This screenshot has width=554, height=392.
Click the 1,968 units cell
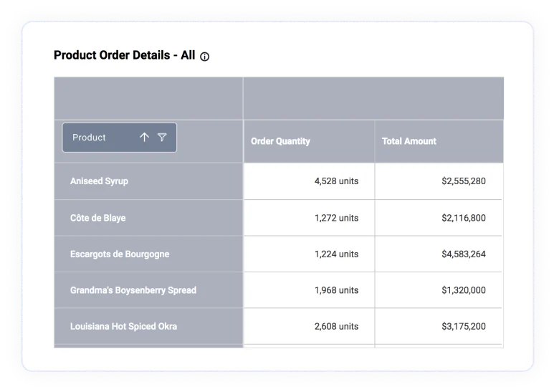tap(309, 290)
